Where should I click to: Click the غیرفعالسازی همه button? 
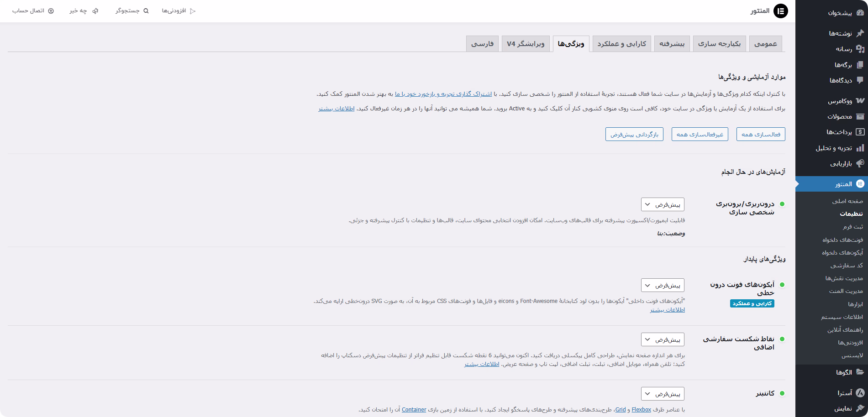pos(700,134)
